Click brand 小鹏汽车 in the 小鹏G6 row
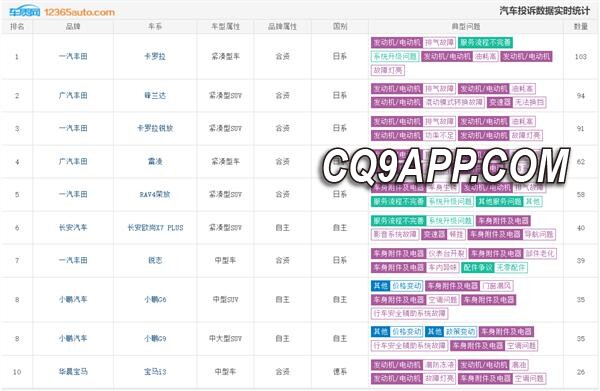The height and width of the screenshot is (391, 600). (73, 300)
